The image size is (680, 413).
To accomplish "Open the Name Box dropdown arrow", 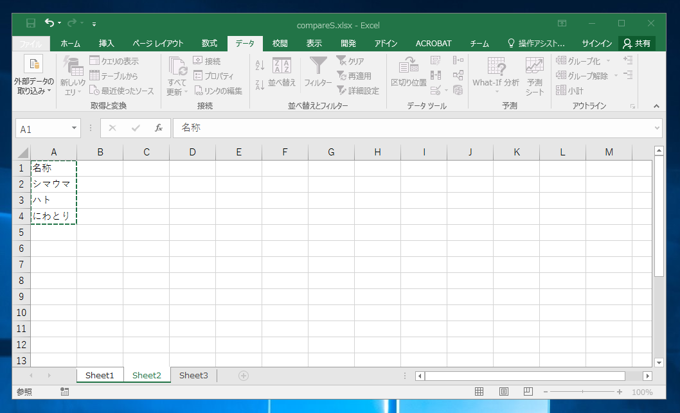I will 74,128.
